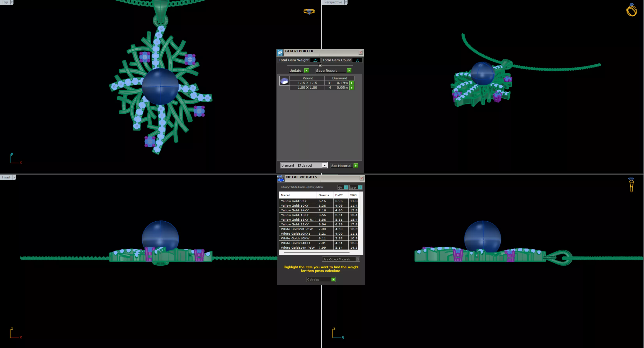Click the gold ring icon in Perspective viewport

(x=631, y=10)
